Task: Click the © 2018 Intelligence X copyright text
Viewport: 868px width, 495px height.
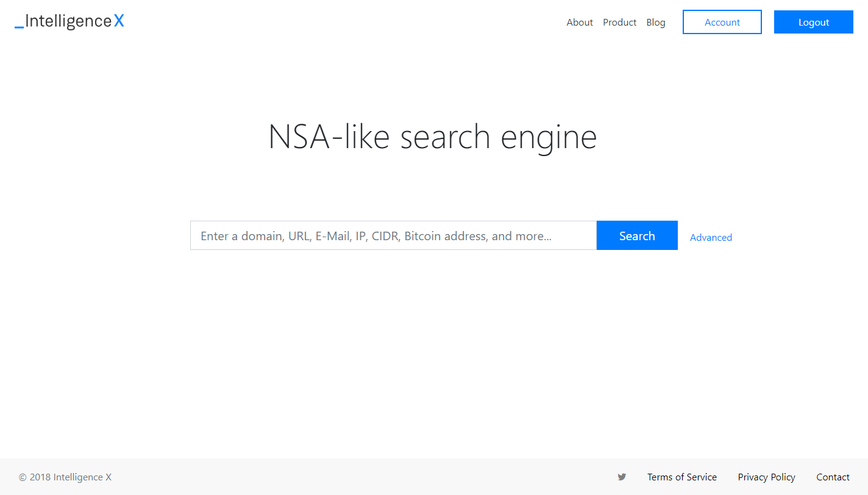Action: coord(65,477)
